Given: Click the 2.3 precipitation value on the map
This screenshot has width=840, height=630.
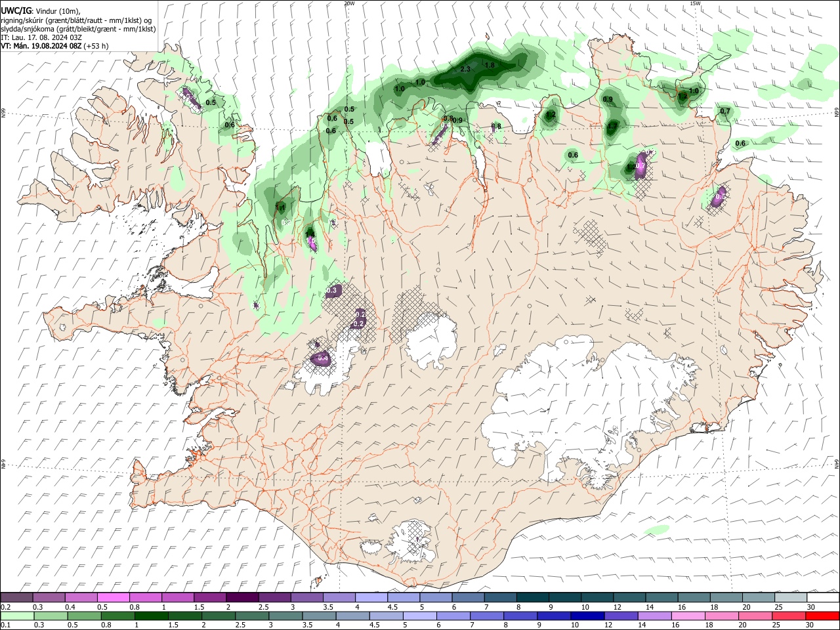Looking at the screenshot, I should pyautogui.click(x=465, y=69).
